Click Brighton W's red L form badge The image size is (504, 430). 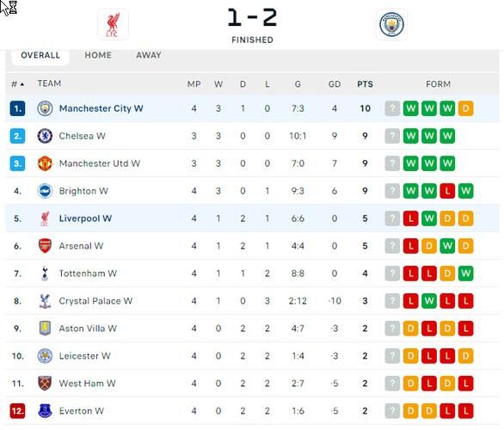pos(447,191)
